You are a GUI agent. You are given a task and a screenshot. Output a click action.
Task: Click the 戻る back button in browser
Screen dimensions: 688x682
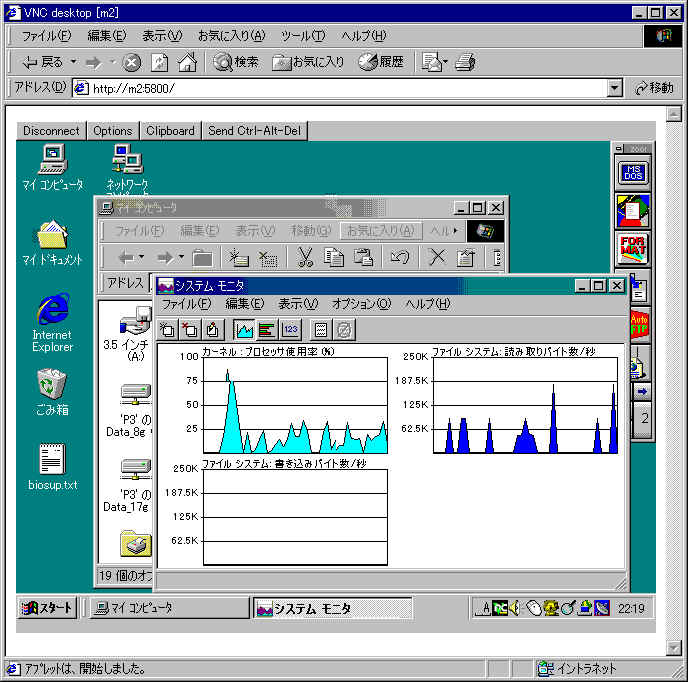pyautogui.click(x=43, y=62)
